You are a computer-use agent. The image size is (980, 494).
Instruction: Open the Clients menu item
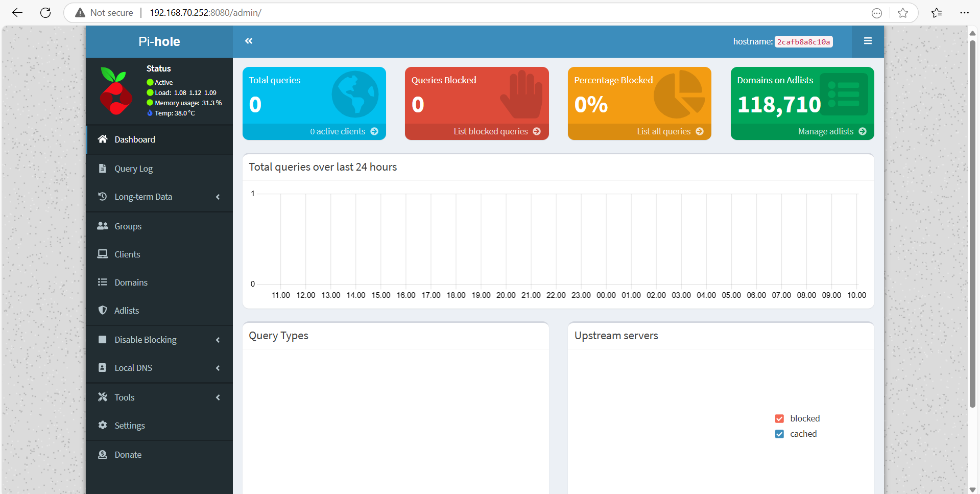pos(127,254)
